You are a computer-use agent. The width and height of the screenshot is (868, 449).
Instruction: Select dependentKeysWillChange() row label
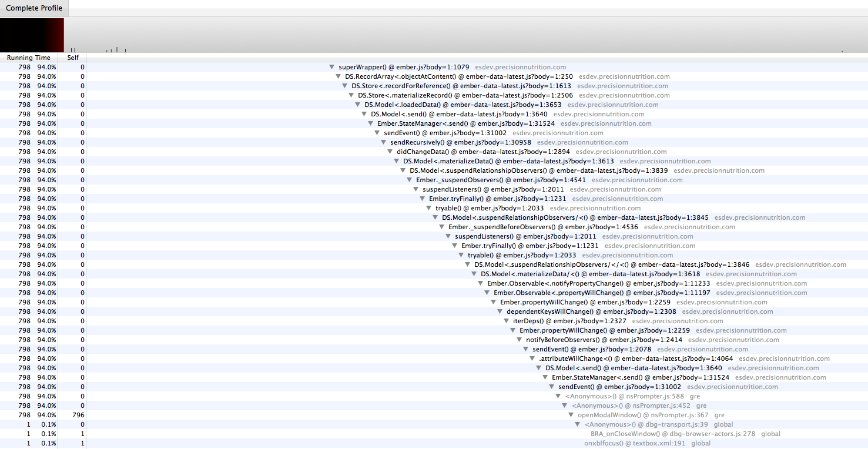pyautogui.click(x=591, y=311)
